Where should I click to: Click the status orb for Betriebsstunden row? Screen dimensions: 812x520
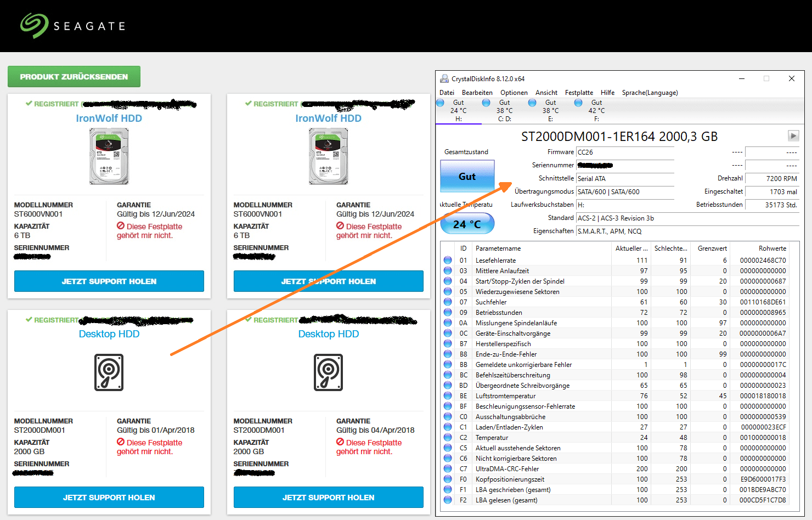point(448,313)
